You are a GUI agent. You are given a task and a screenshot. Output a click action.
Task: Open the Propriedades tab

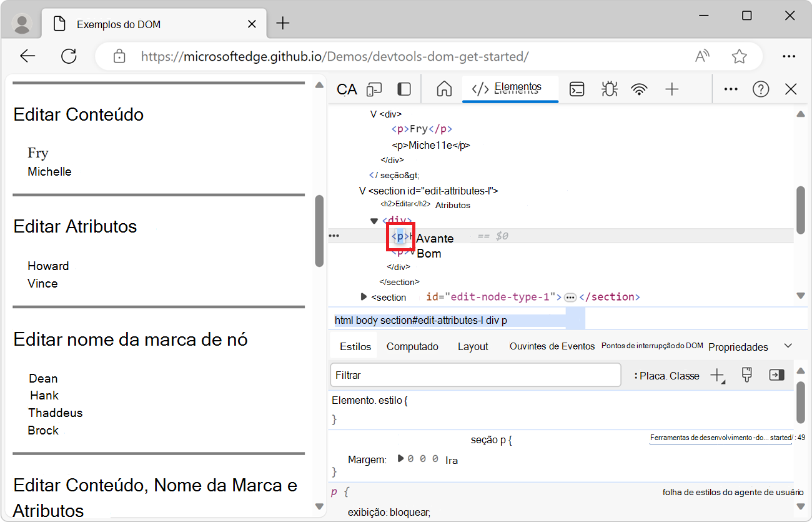738,347
